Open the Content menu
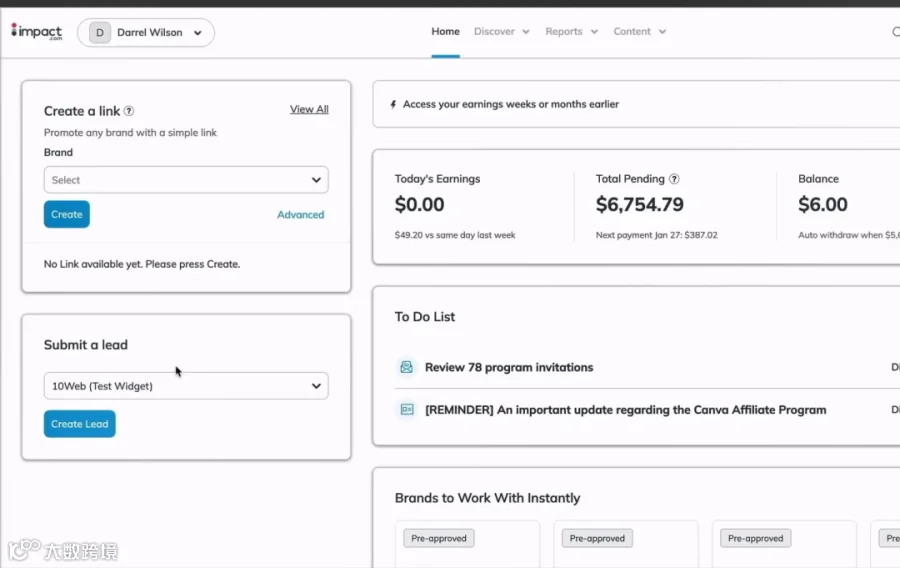 tap(639, 32)
